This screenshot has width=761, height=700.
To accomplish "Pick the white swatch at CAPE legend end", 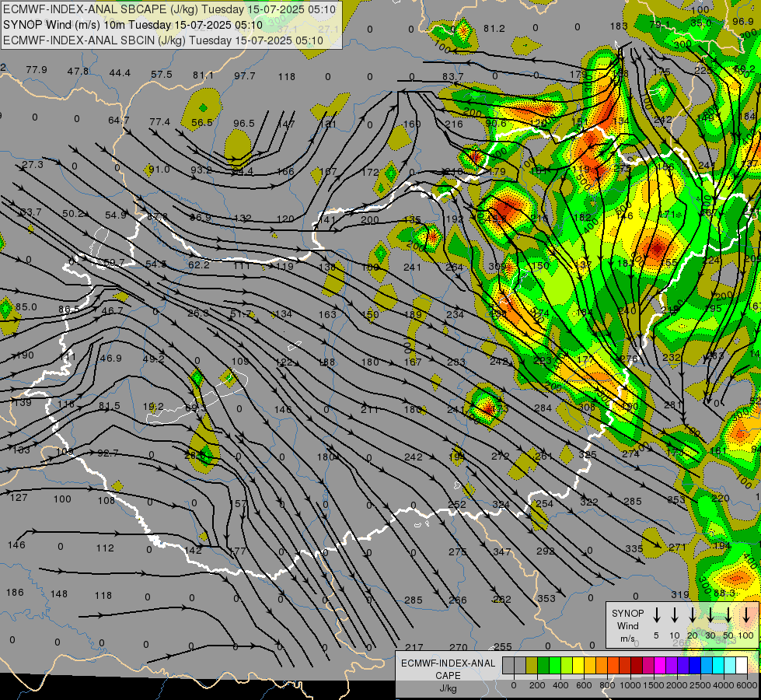I will [x=741, y=665].
